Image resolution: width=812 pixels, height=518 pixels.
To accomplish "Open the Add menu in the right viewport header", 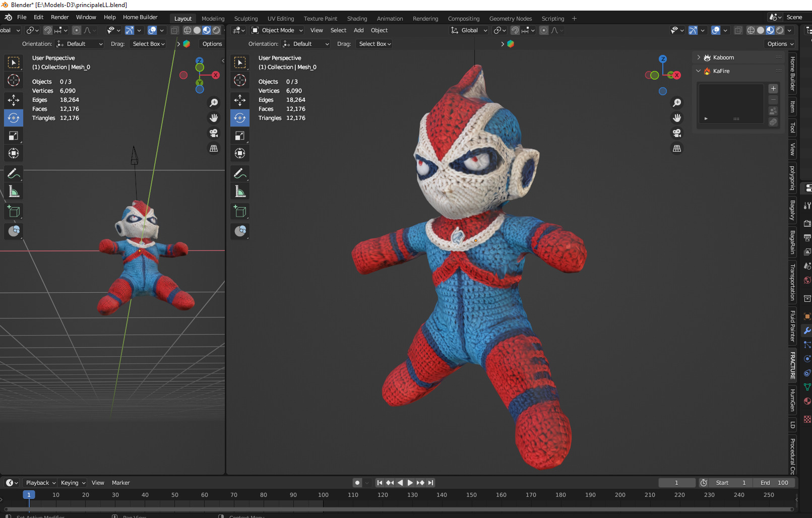I will (x=358, y=30).
